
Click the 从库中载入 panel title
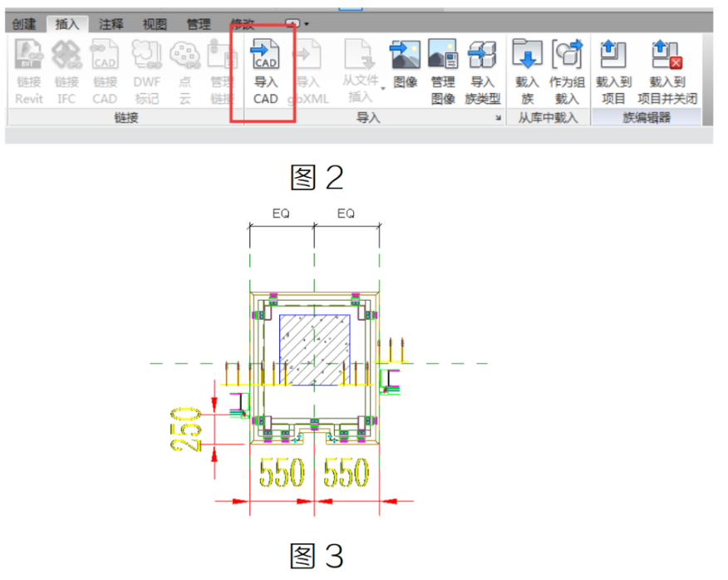(548, 118)
